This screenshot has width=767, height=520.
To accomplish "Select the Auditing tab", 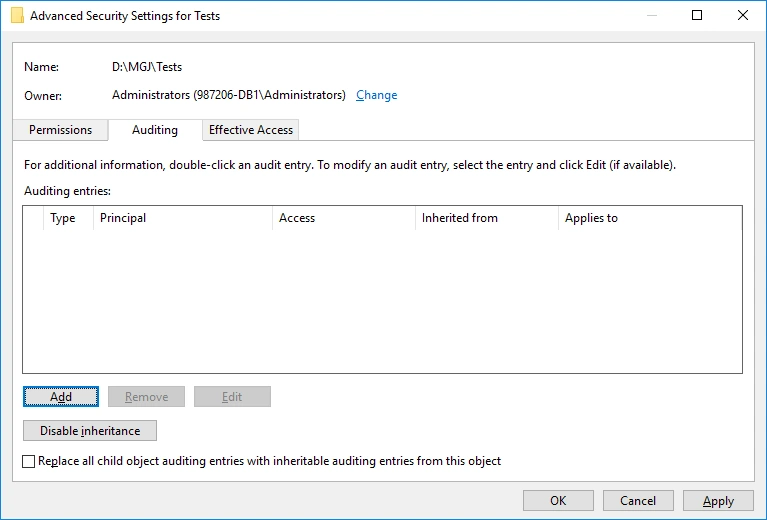I will 155,130.
